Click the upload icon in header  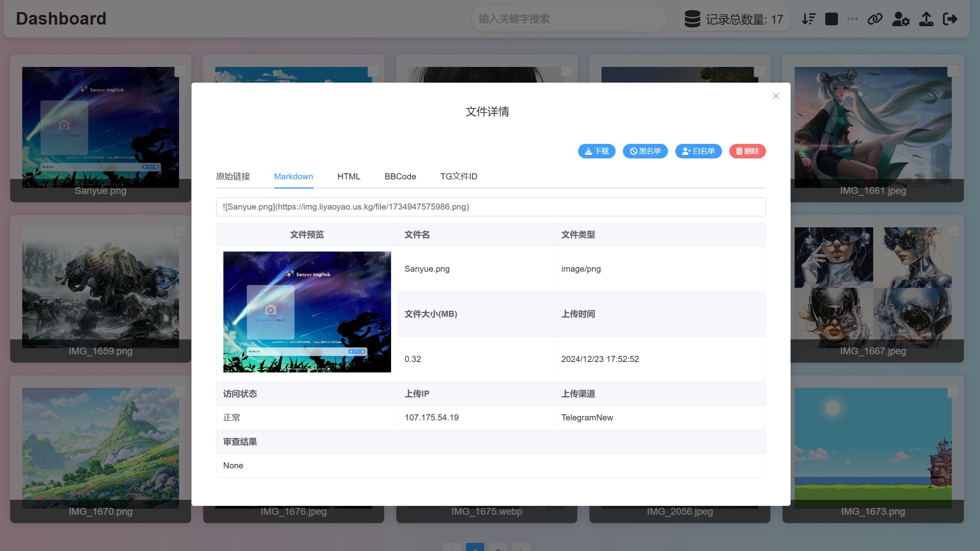[926, 19]
